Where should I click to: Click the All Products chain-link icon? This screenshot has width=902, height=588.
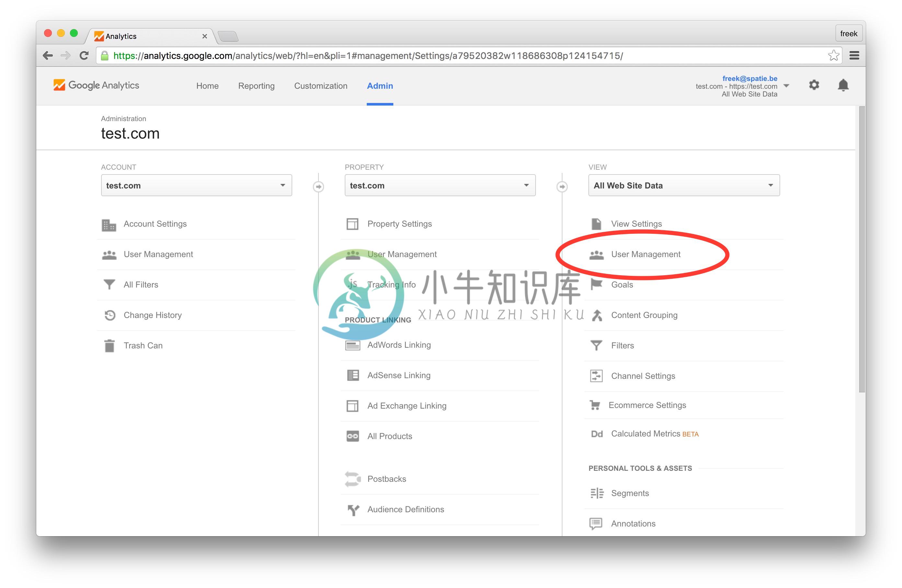pyautogui.click(x=353, y=436)
